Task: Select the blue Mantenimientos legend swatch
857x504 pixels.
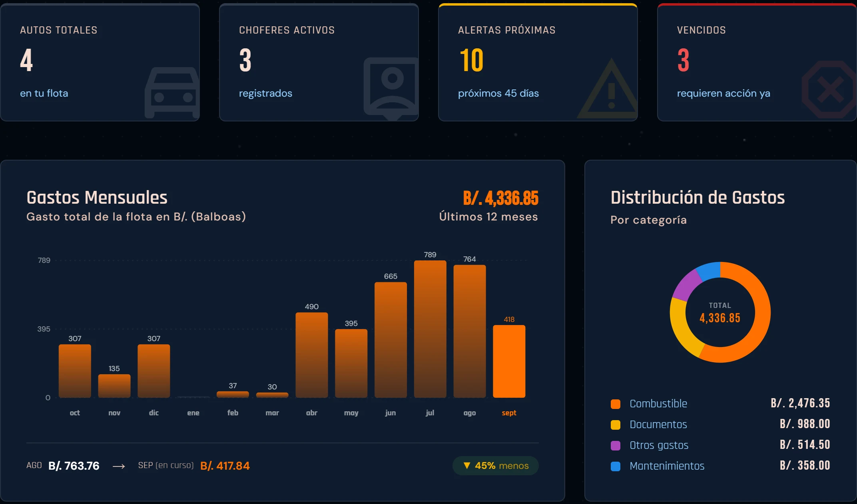Action: point(616,466)
